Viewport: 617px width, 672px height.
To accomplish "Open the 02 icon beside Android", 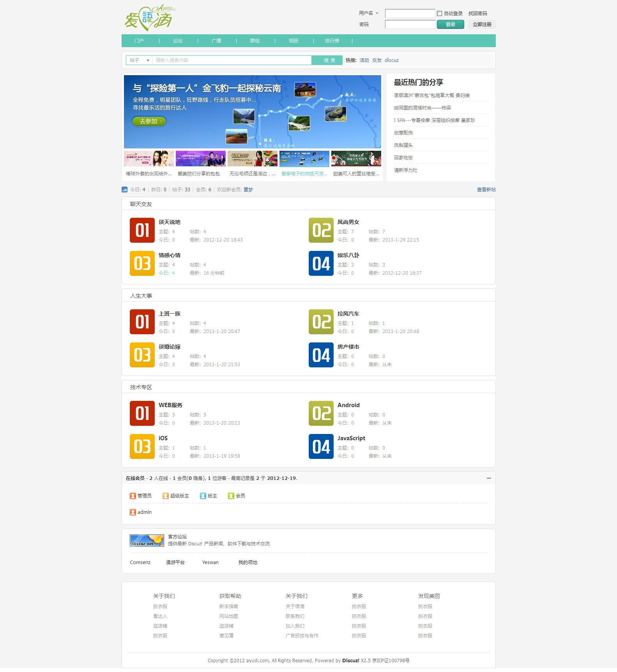I will (x=321, y=413).
